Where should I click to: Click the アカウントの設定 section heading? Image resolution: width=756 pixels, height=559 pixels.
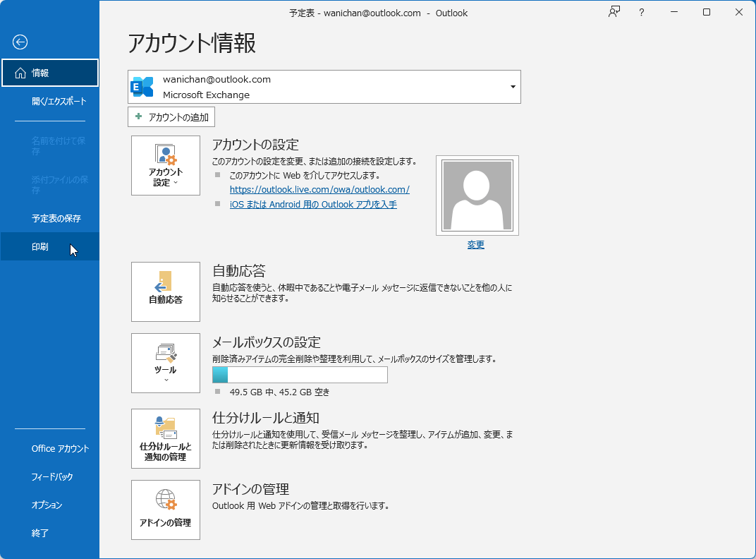(x=255, y=144)
